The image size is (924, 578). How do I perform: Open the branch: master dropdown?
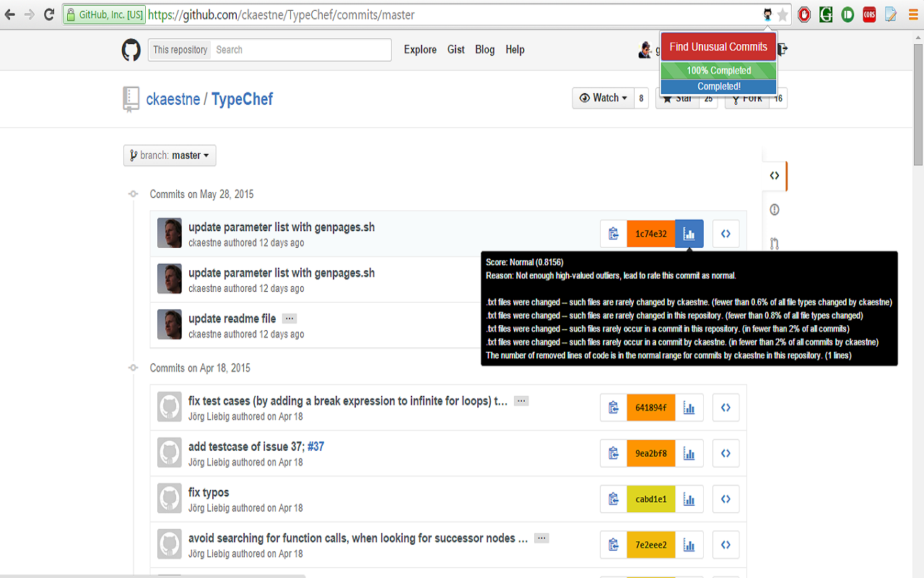(170, 155)
